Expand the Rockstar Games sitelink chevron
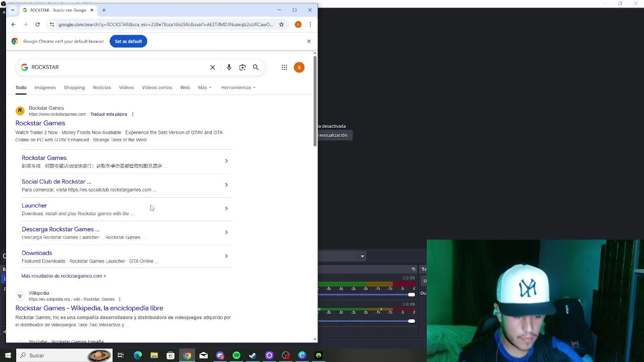The image size is (644, 362). coord(226,161)
